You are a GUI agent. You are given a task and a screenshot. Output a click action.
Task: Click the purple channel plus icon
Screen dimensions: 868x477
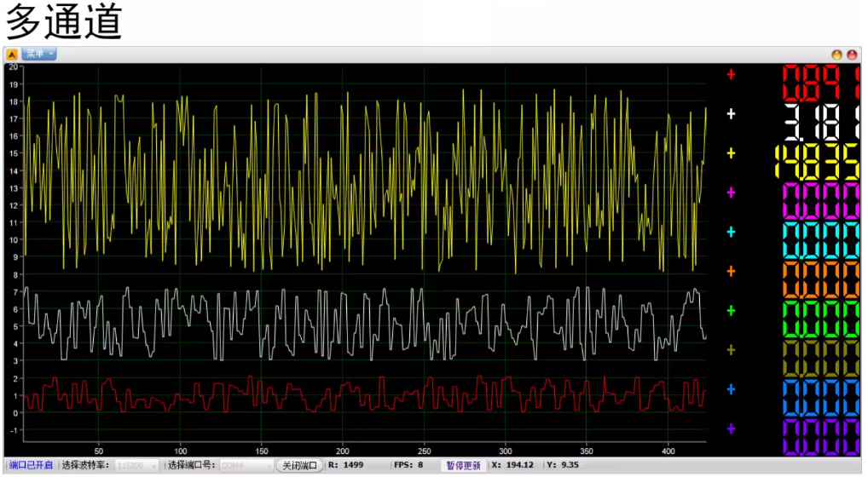point(731,429)
